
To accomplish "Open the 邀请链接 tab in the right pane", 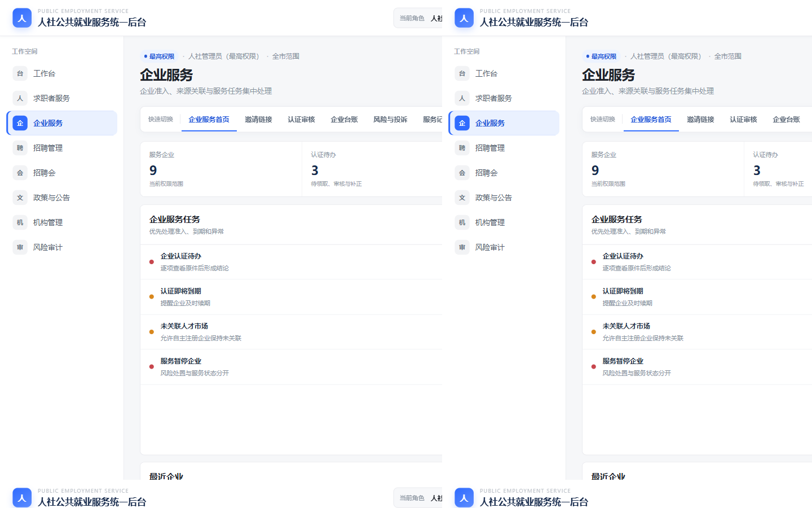I will click(700, 120).
